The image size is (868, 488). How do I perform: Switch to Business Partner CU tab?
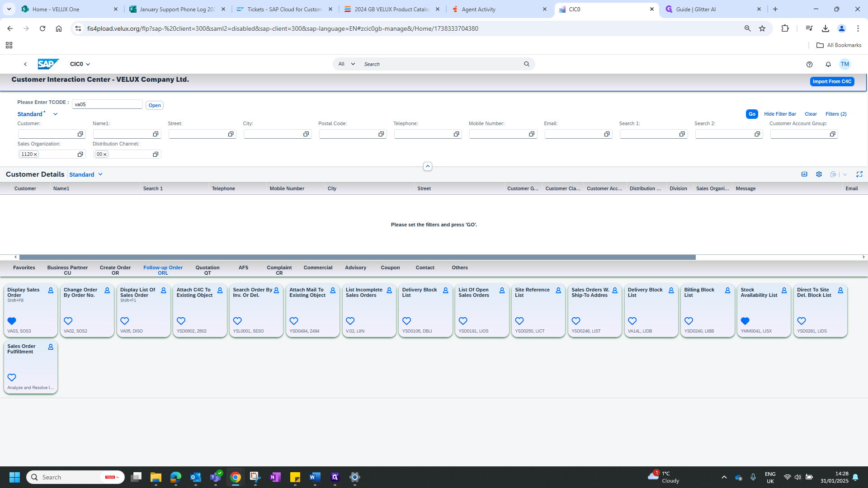click(67, 270)
